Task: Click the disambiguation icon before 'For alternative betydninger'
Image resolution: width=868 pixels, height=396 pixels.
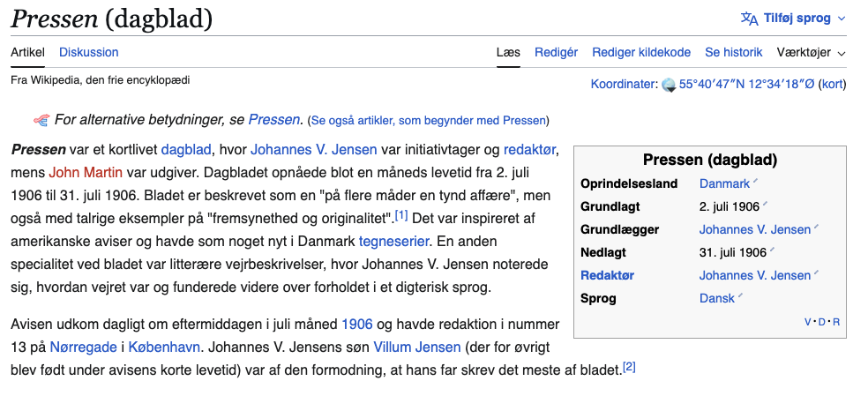Action: tap(41, 120)
